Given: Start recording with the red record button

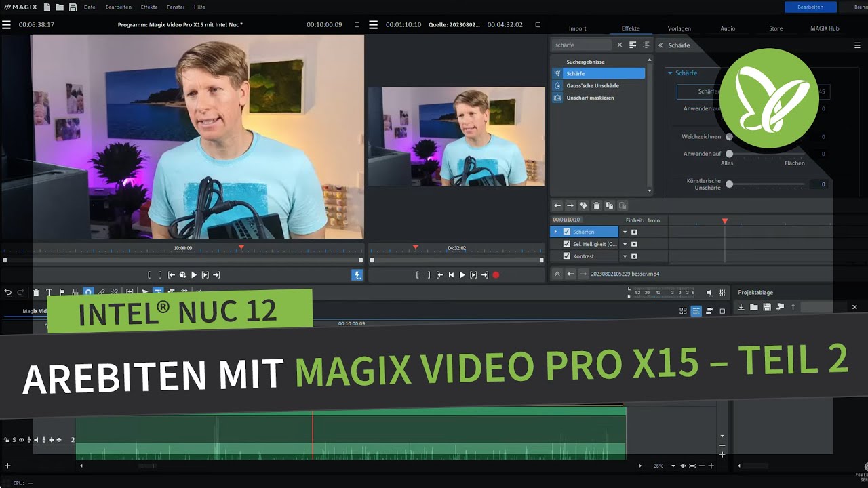Looking at the screenshot, I should click(496, 275).
